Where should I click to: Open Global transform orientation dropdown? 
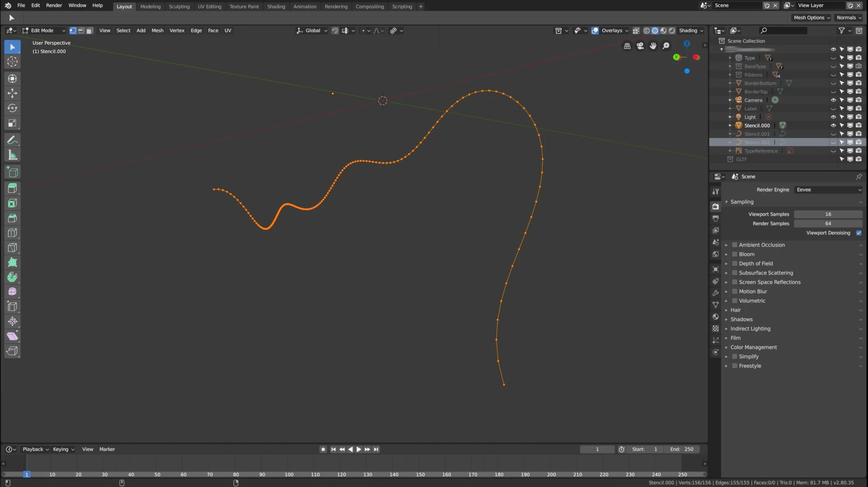point(312,30)
